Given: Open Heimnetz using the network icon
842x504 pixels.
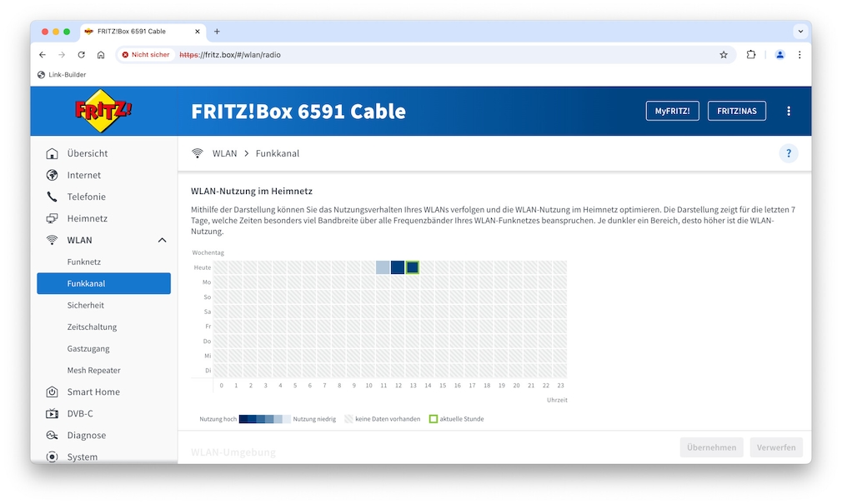Looking at the screenshot, I should tap(52, 218).
